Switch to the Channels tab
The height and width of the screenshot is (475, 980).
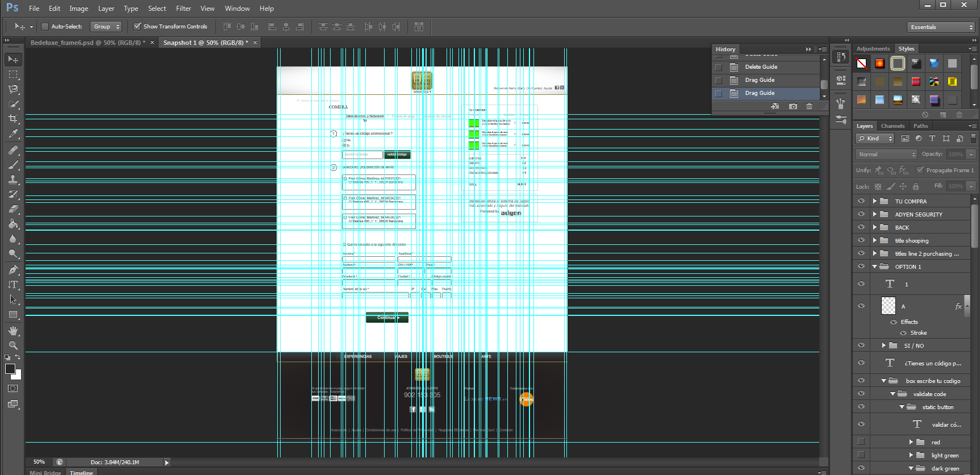pyautogui.click(x=893, y=126)
